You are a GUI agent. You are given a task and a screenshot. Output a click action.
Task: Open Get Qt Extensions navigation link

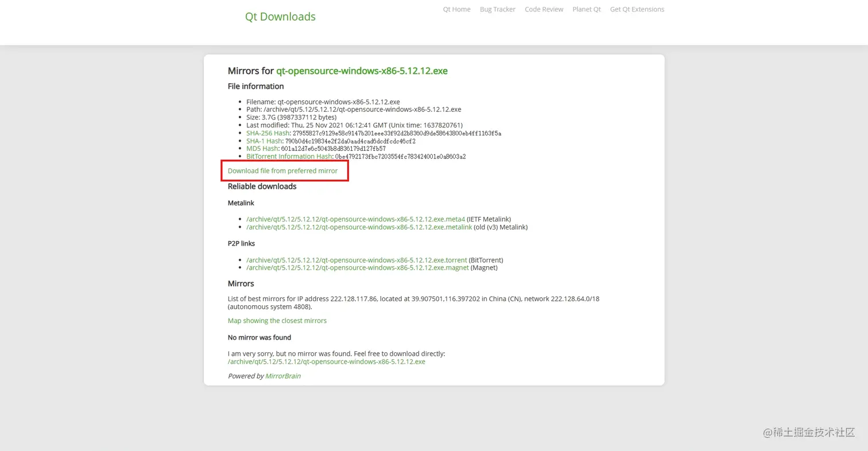(x=637, y=9)
